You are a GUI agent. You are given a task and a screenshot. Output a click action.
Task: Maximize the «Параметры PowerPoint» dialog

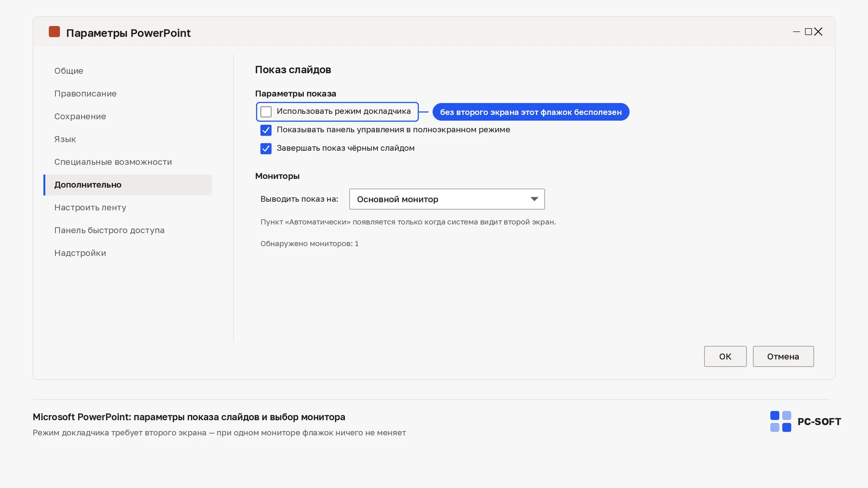pos(808,32)
